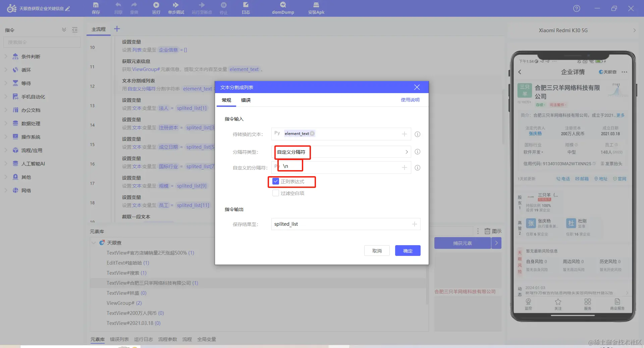
Task: Click plus icon in 待转换的文本 field
Action: 405,134
